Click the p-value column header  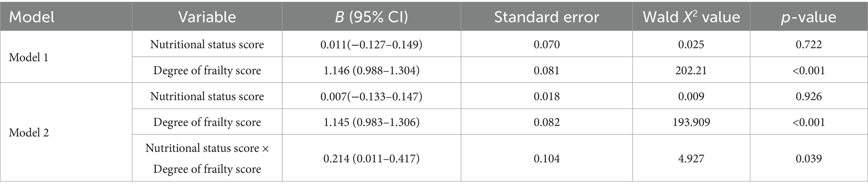click(x=808, y=17)
